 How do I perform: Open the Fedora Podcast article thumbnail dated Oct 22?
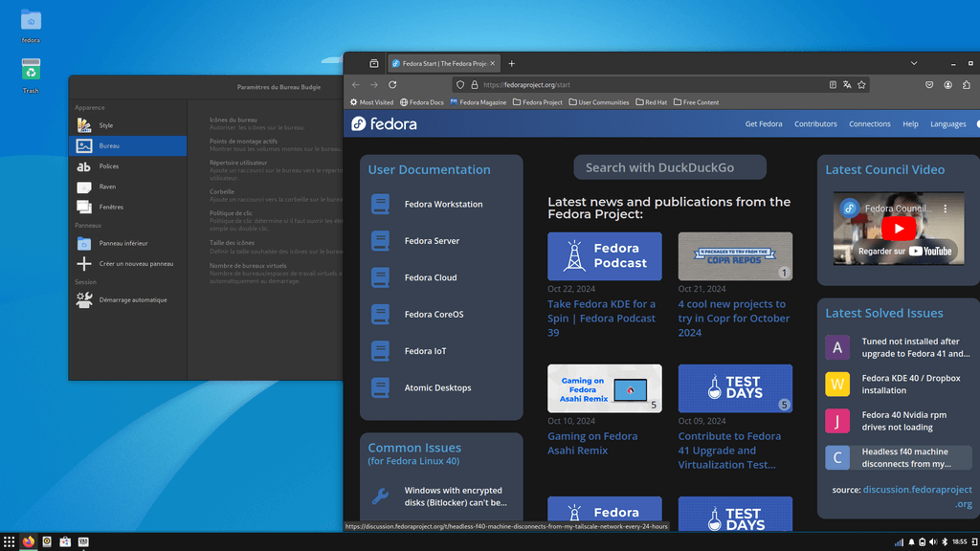[x=605, y=256]
